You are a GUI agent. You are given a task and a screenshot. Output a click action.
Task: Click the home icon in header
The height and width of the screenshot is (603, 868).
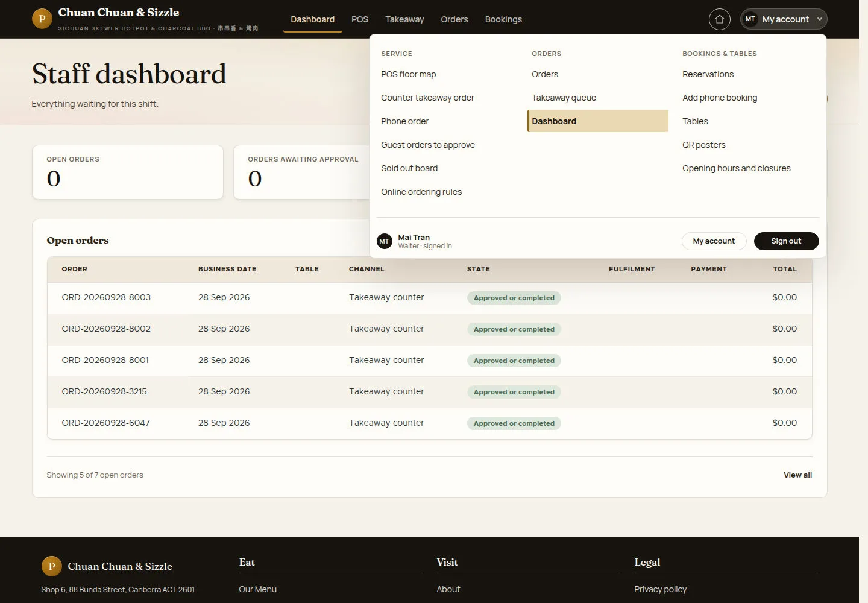coord(719,19)
